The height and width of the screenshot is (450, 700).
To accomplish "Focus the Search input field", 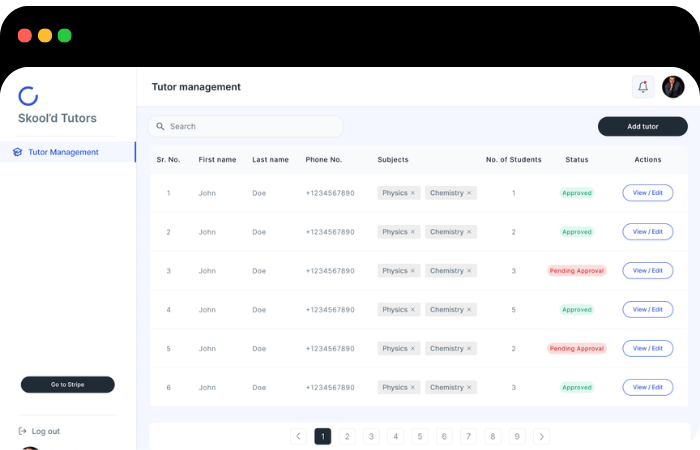I will pyautogui.click(x=250, y=127).
